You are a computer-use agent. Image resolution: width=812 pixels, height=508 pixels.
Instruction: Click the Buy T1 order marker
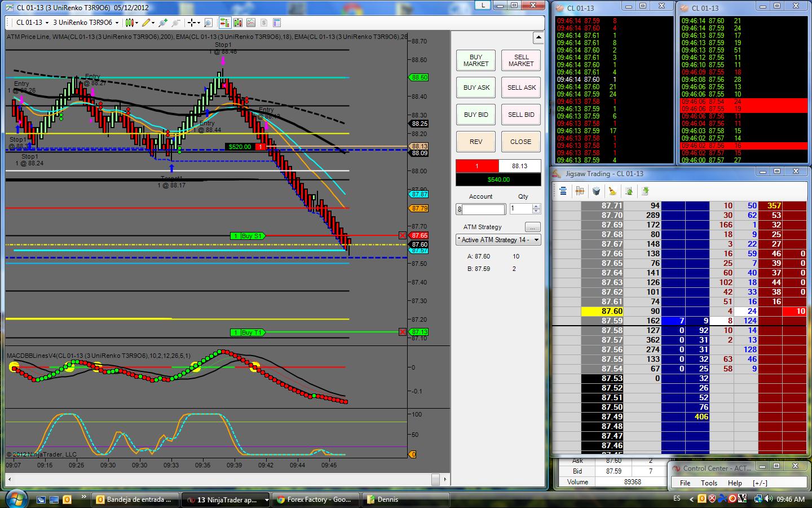click(x=247, y=332)
